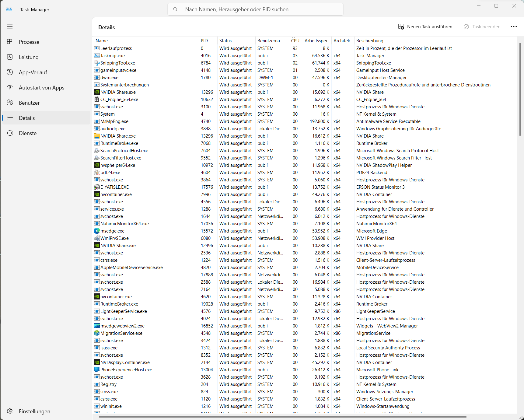Viewport: 524px width, 420px height.
Task: Click the "192.800 K" memory value
Action: tap(320, 121)
